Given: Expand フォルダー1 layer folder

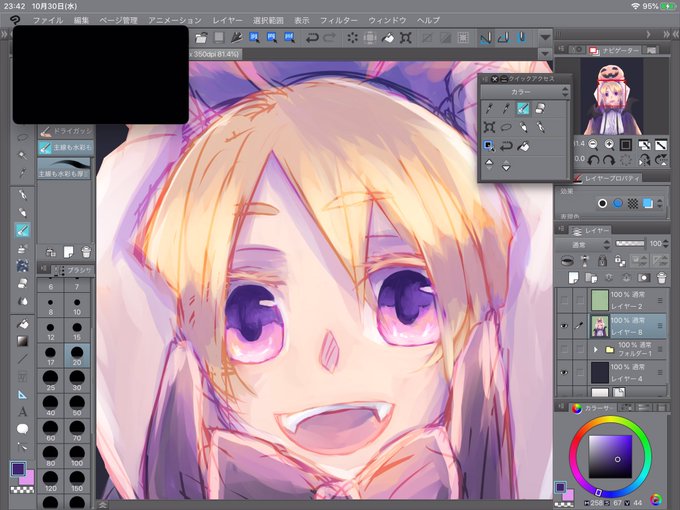Looking at the screenshot, I should tap(595, 349).
